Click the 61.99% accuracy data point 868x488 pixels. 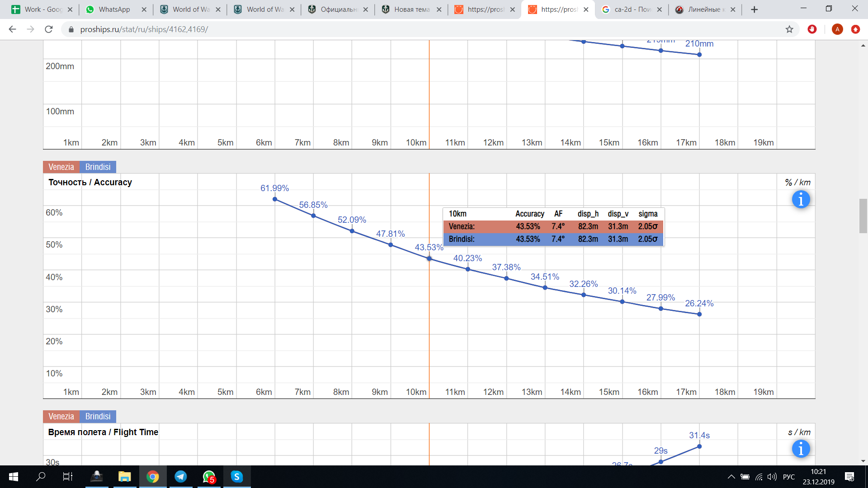point(275,199)
